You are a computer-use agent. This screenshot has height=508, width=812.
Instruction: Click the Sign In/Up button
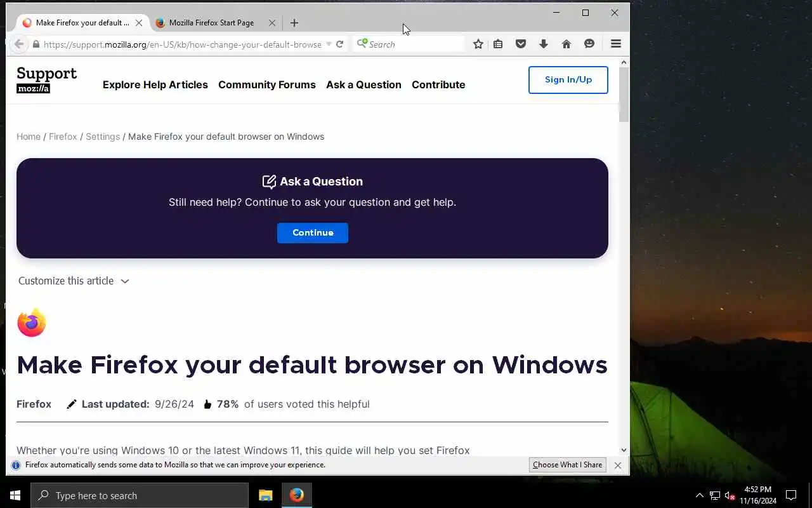pos(568,80)
